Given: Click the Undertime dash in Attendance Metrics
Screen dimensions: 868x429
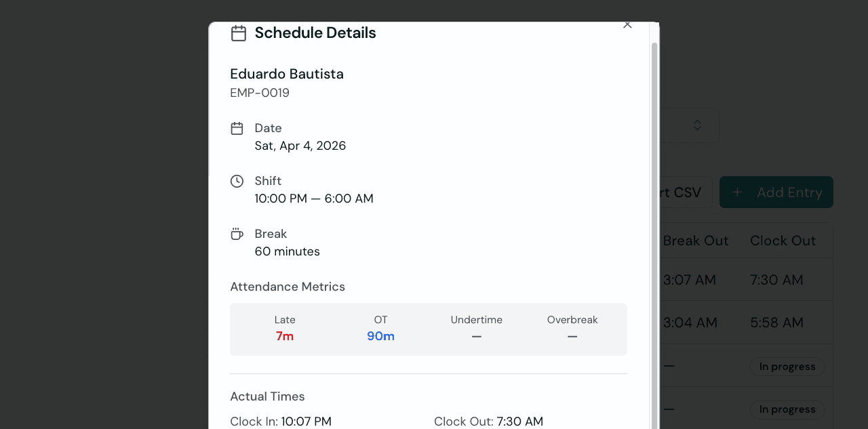Looking at the screenshot, I should [x=477, y=335].
